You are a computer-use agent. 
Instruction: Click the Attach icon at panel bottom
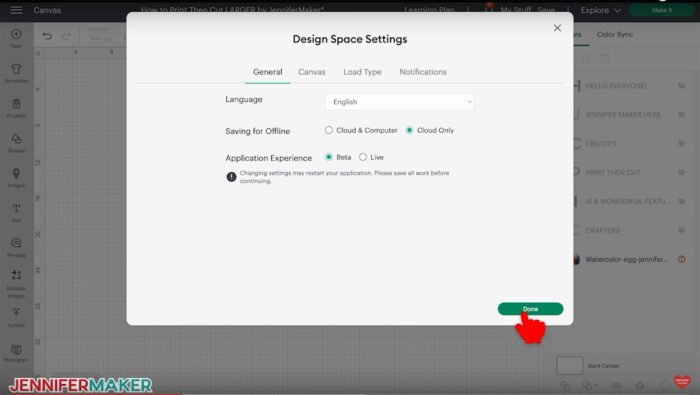(616, 386)
